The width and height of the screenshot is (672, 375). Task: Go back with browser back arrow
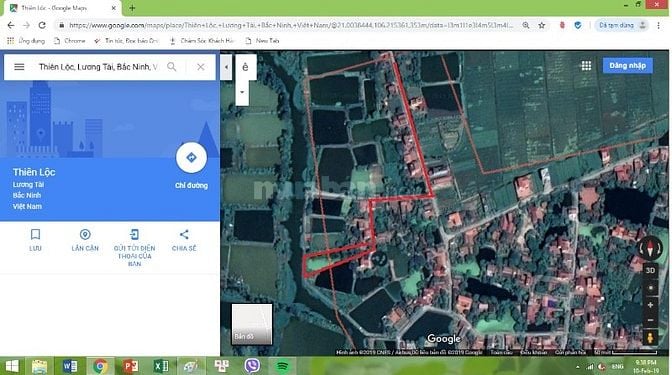(11, 25)
